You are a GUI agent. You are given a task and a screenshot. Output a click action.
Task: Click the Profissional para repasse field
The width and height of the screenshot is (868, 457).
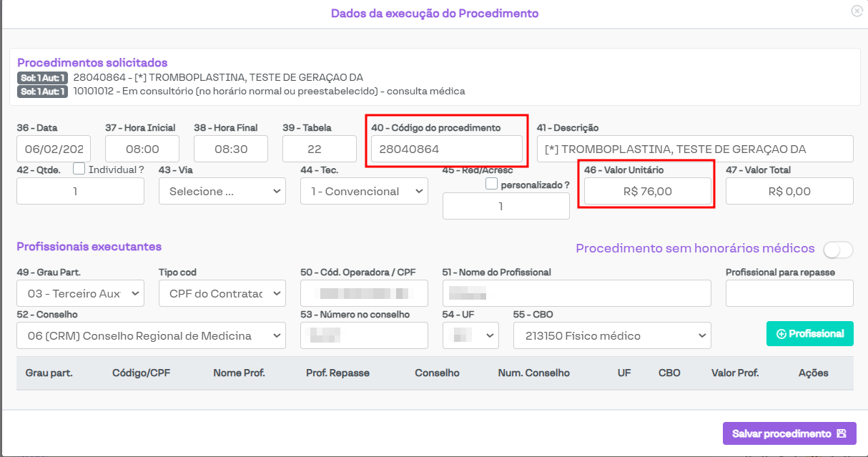789,293
